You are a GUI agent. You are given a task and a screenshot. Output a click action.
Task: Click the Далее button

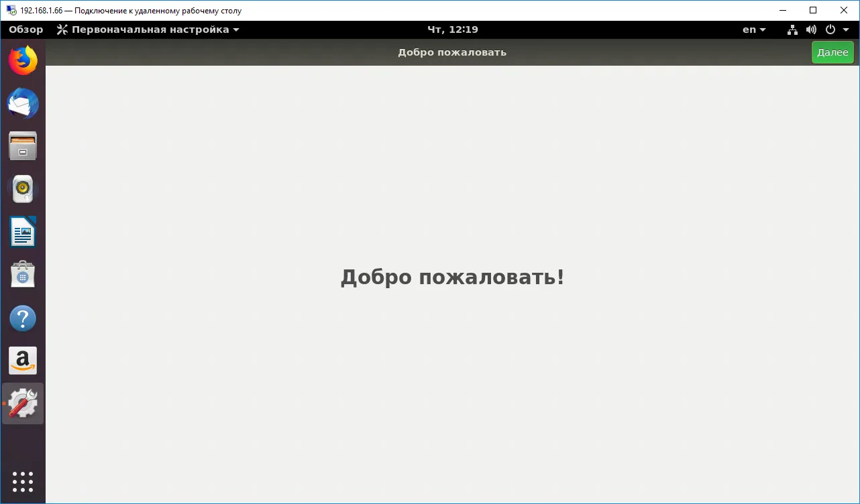[832, 52]
